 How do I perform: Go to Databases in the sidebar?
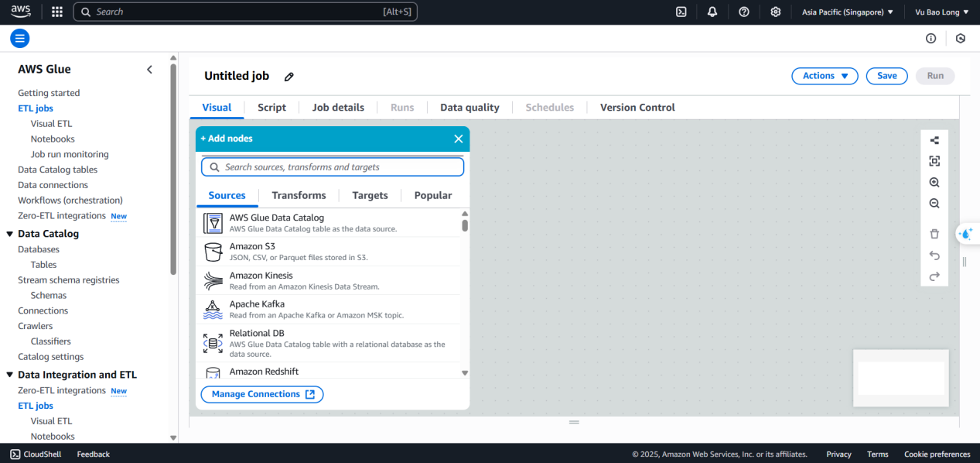(x=39, y=249)
